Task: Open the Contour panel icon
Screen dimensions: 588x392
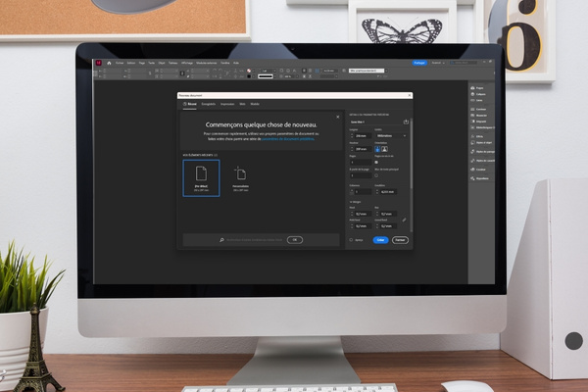Action: coord(472,108)
